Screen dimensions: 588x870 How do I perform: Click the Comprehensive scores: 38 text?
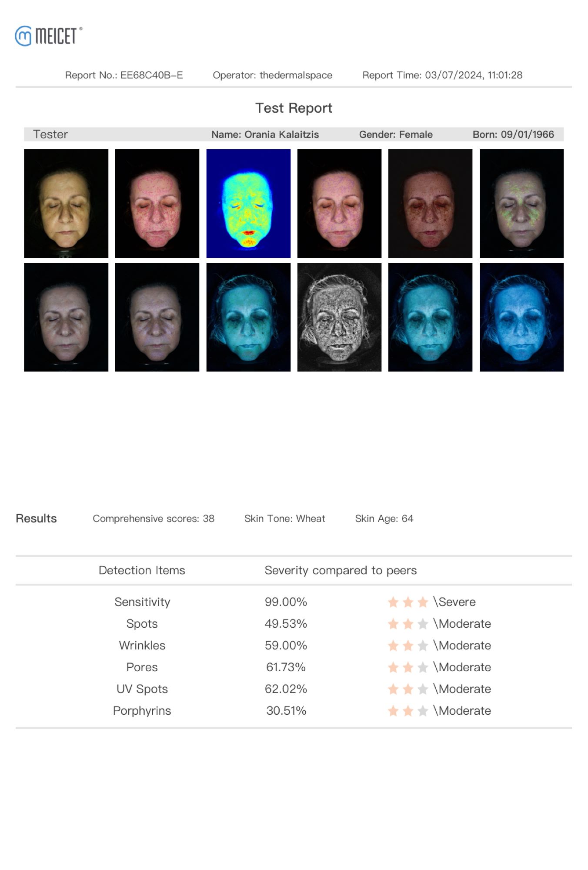point(154,519)
